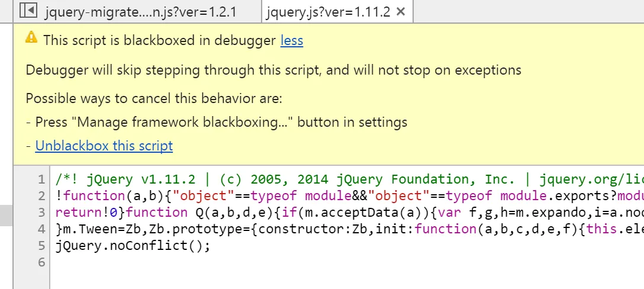
Task: Click 'Unblackbox this script' link
Action: click(x=104, y=146)
